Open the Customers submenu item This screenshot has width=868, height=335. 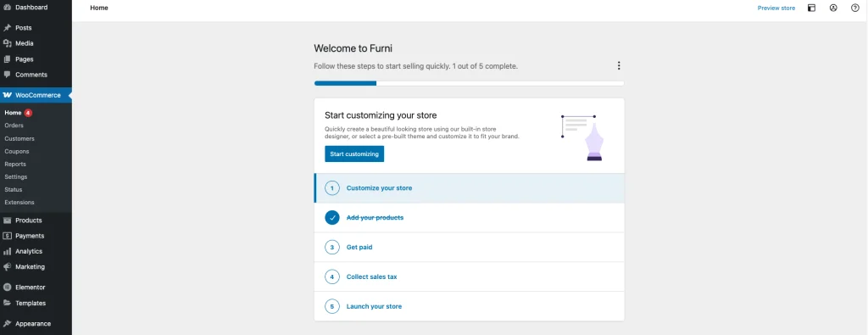[19, 138]
